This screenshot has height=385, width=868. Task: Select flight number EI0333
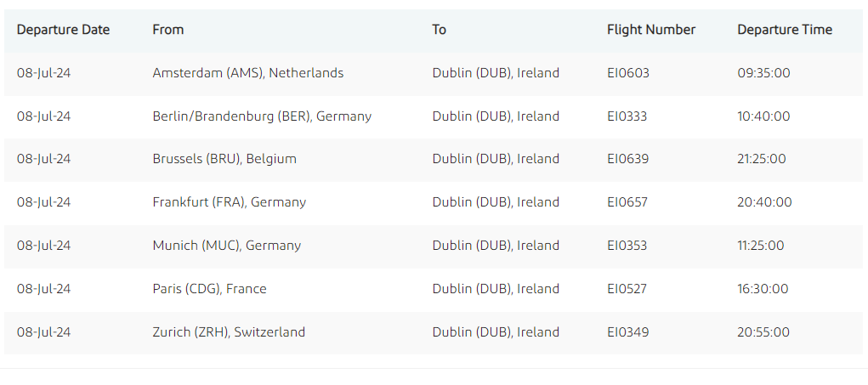(x=627, y=116)
